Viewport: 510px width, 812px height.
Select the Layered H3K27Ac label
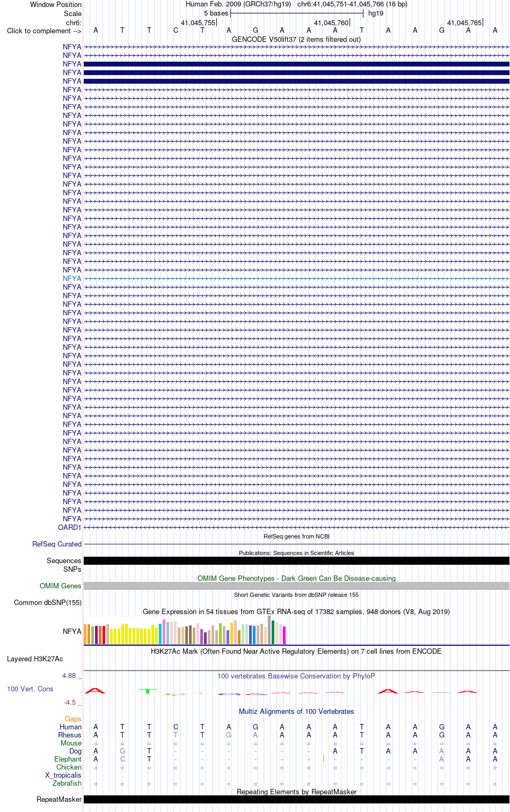coord(35,659)
